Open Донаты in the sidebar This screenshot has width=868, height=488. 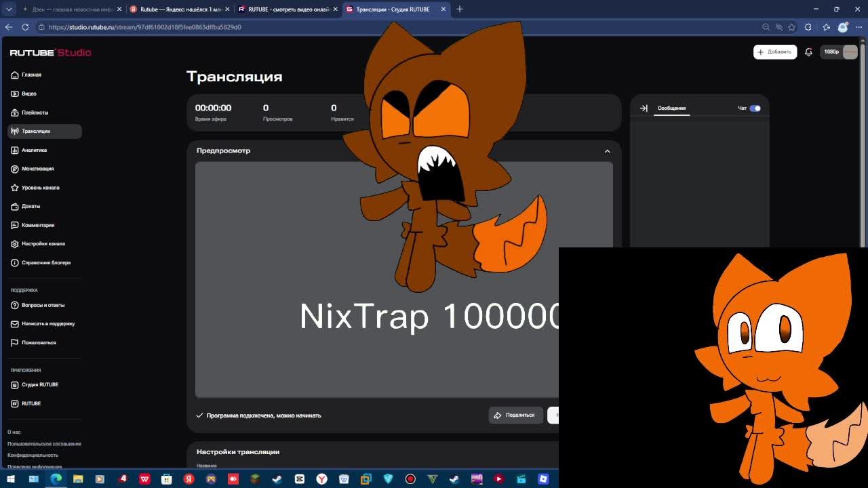coord(44,206)
